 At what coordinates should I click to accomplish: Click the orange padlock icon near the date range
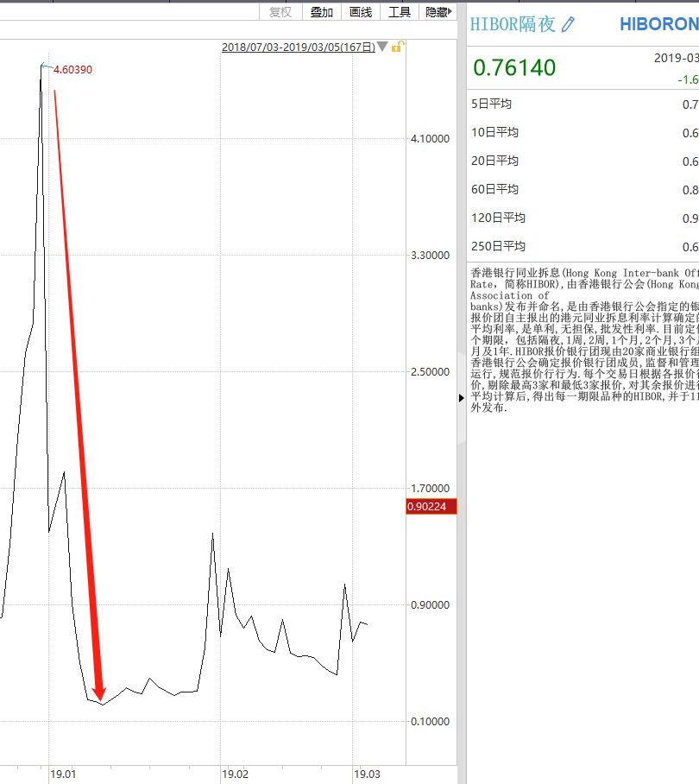[x=395, y=49]
